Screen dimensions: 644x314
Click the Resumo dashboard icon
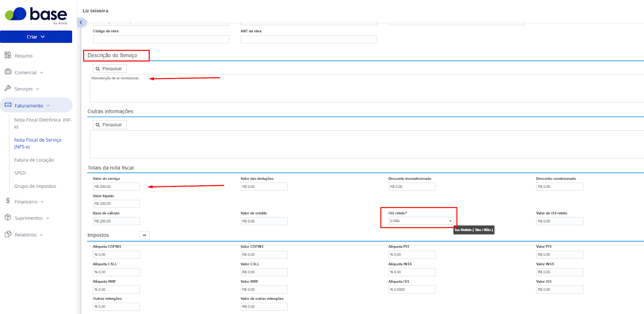(x=8, y=55)
